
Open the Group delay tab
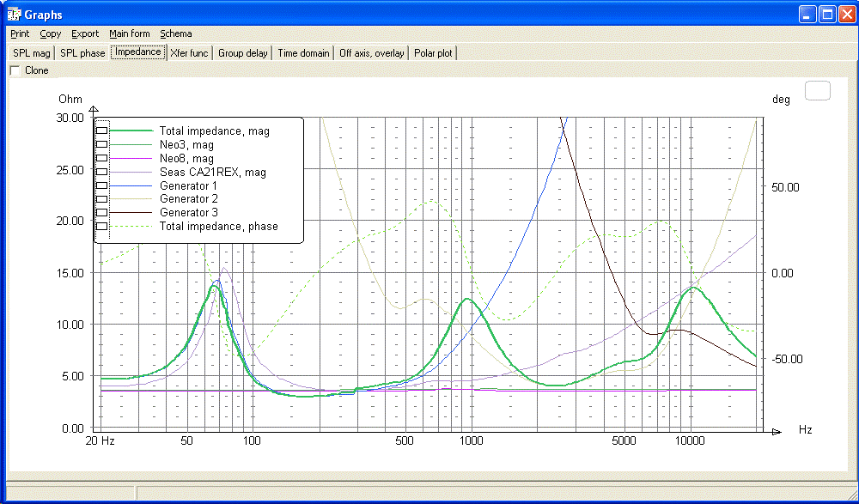pyautogui.click(x=243, y=53)
